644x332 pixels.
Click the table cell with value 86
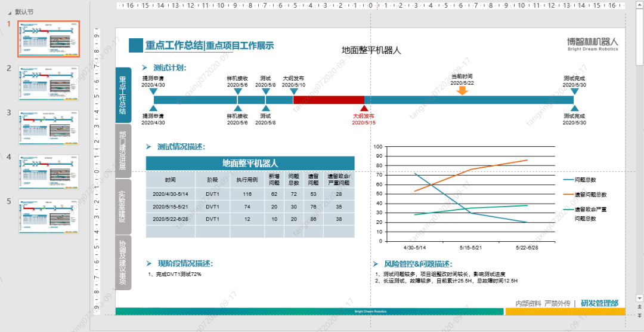click(314, 219)
